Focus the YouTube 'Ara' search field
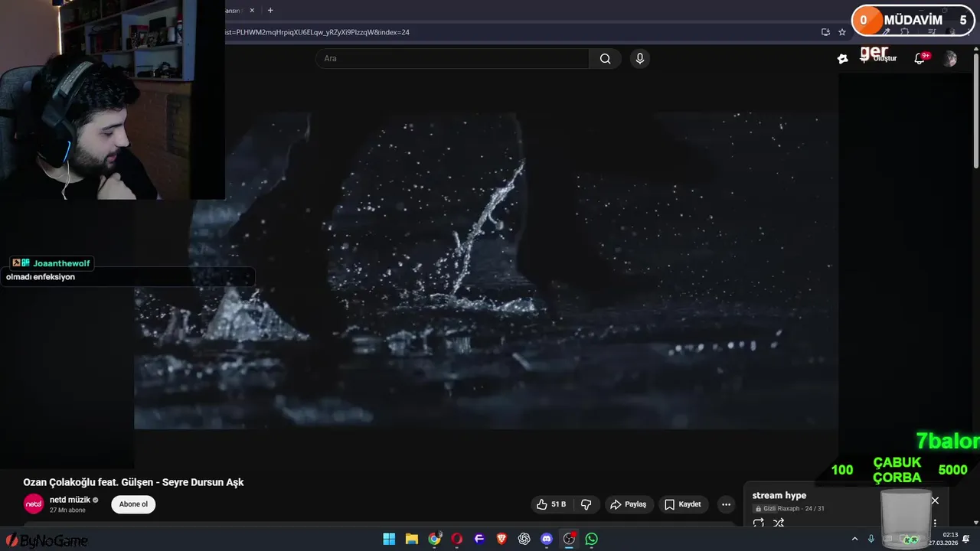This screenshot has height=551, width=980. tap(452, 59)
